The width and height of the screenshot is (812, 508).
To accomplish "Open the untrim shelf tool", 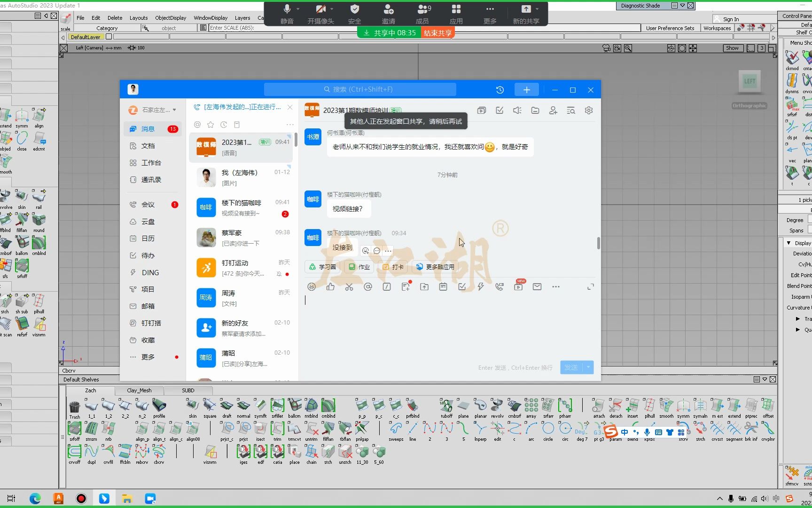I will (311, 429).
